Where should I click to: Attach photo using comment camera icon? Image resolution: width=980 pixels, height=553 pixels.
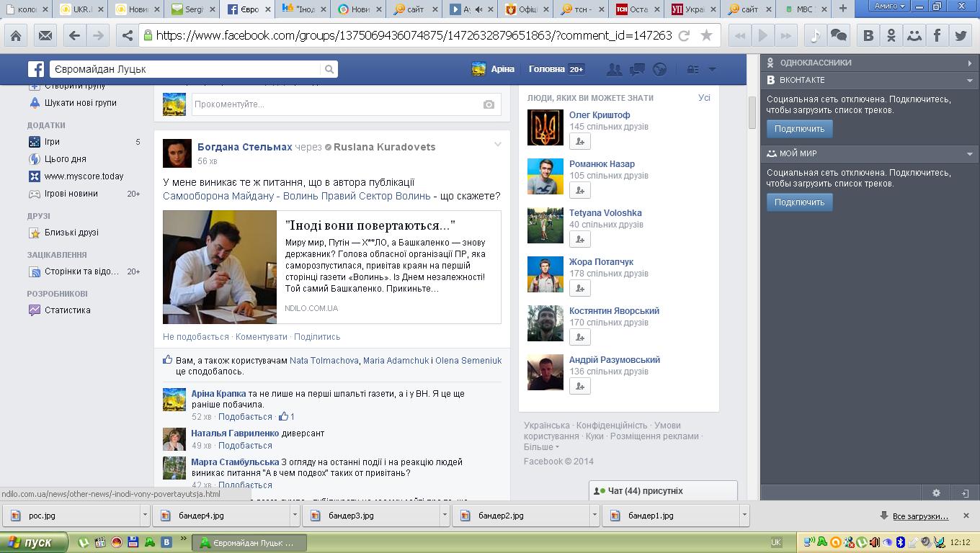pos(489,104)
